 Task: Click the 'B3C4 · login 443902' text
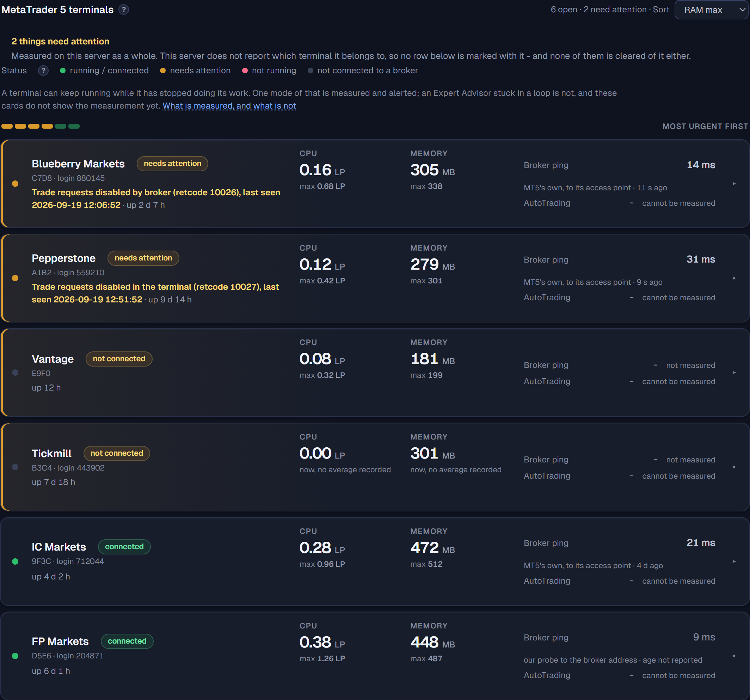click(68, 468)
